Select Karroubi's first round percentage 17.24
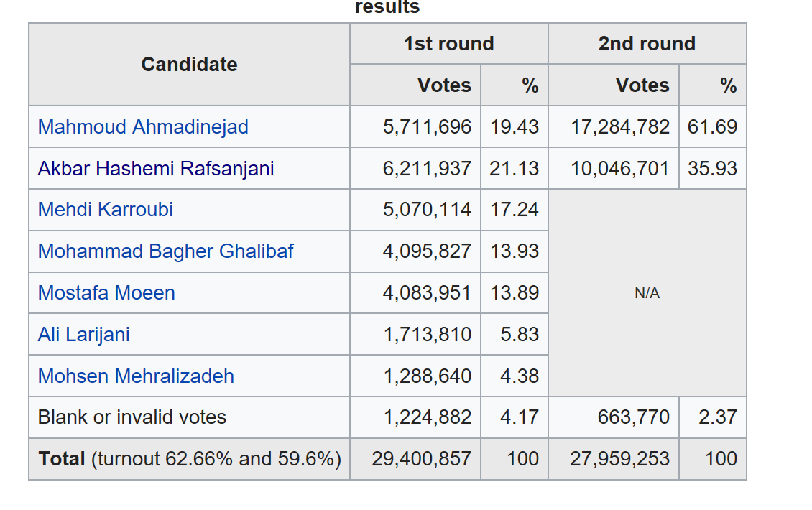The width and height of the screenshot is (812, 510). [x=515, y=210]
